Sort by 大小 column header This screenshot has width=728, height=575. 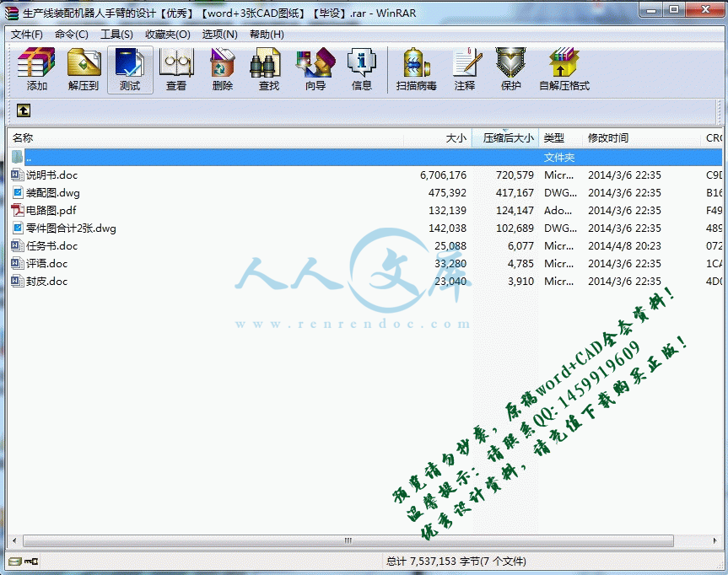point(438,137)
